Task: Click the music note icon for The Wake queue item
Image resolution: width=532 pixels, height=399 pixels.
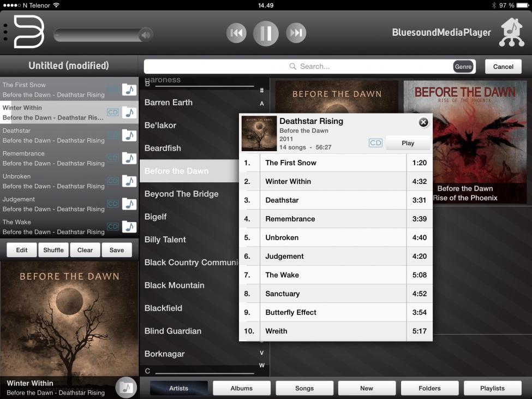Action: (x=129, y=227)
